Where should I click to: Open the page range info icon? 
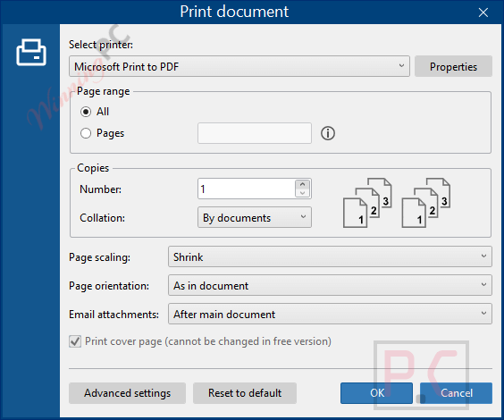(x=328, y=133)
